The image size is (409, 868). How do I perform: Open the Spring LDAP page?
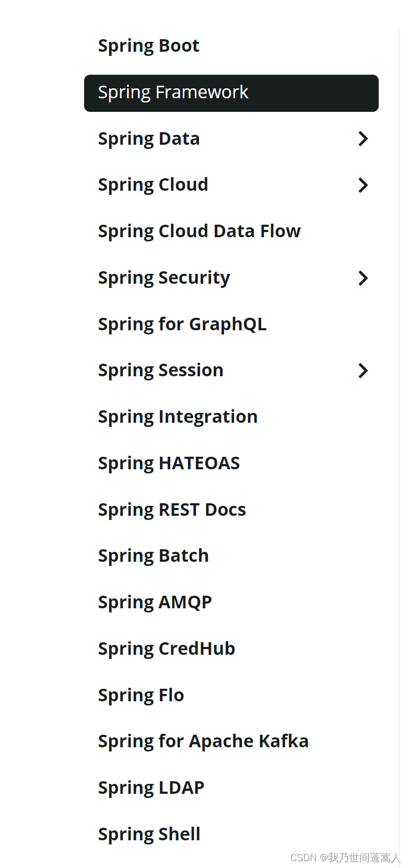point(151,788)
